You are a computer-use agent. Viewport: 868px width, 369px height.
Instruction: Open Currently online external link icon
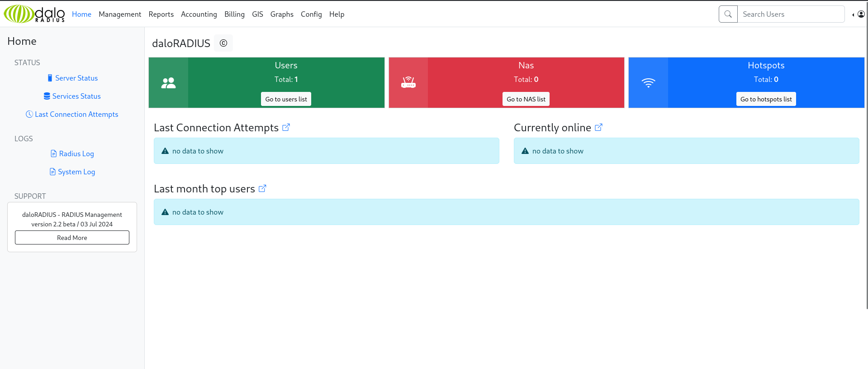598,128
